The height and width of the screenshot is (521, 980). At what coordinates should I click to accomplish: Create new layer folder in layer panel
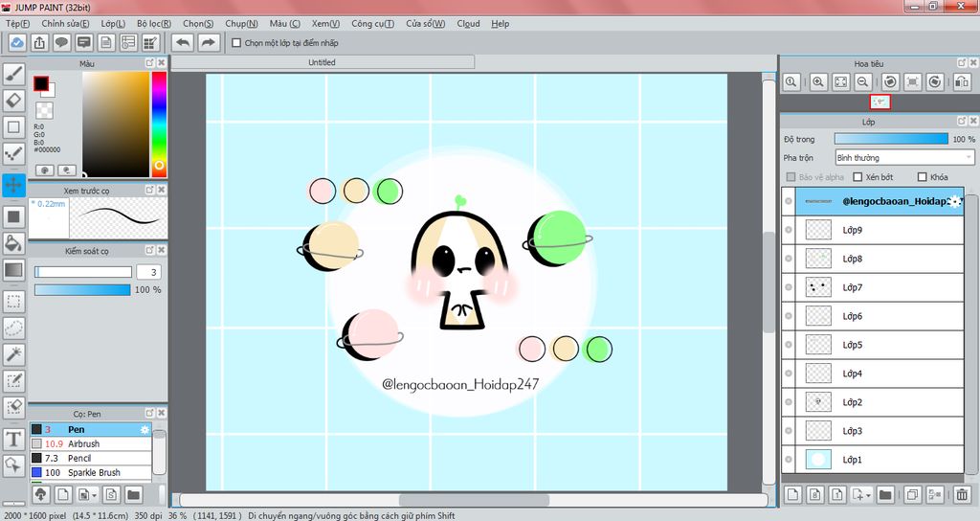(x=885, y=495)
